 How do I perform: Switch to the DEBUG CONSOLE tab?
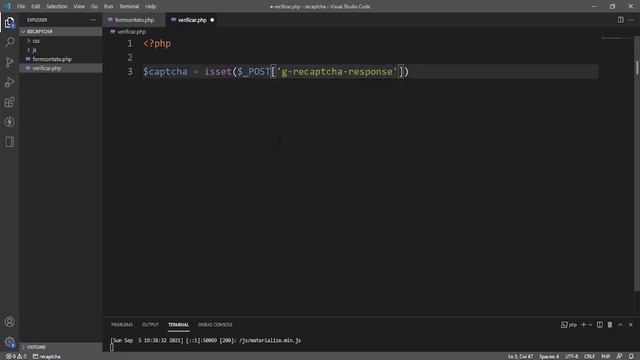pyautogui.click(x=215, y=325)
